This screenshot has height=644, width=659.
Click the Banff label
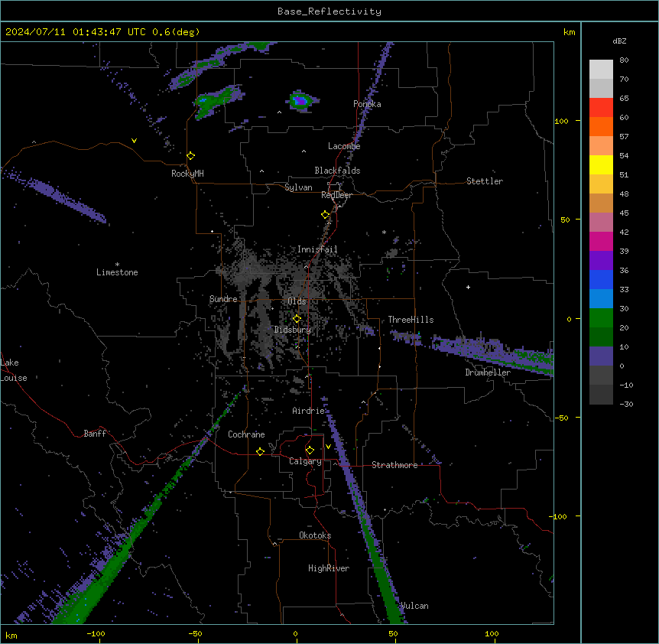(95, 434)
